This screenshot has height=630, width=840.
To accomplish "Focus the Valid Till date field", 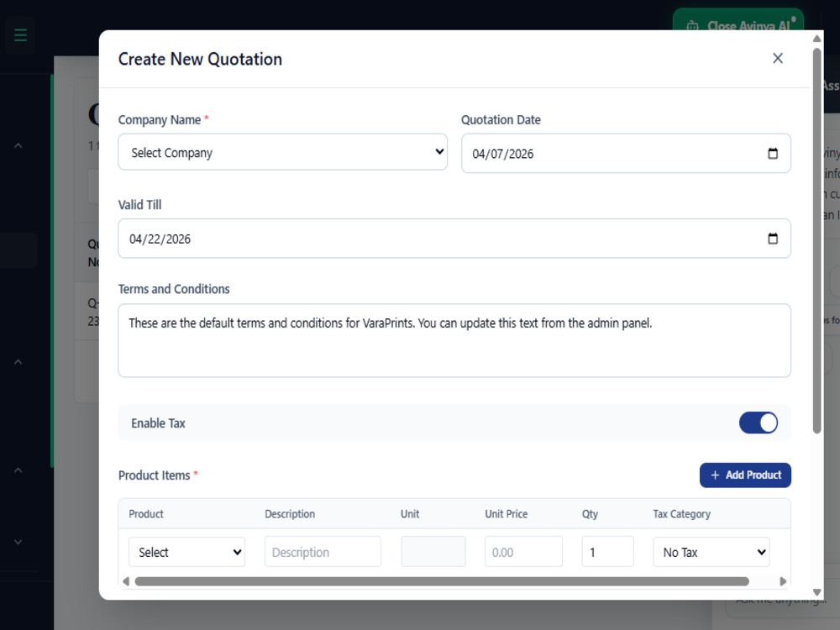I will point(454,239).
